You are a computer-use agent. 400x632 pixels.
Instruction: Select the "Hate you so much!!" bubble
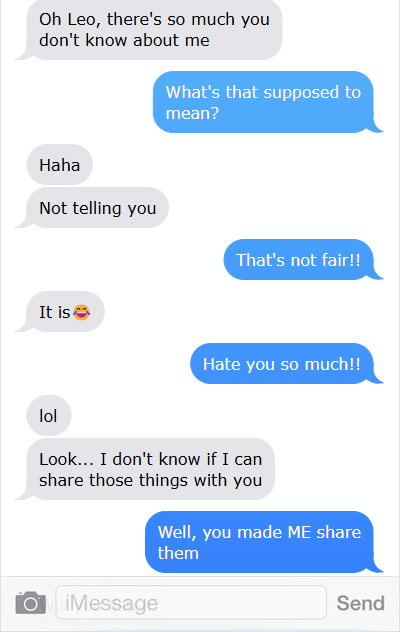(x=281, y=364)
